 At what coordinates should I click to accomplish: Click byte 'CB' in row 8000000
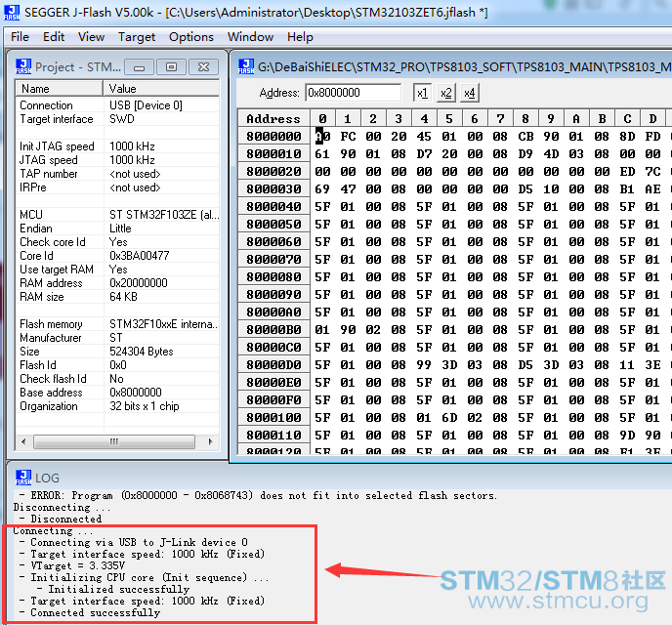[x=525, y=136]
